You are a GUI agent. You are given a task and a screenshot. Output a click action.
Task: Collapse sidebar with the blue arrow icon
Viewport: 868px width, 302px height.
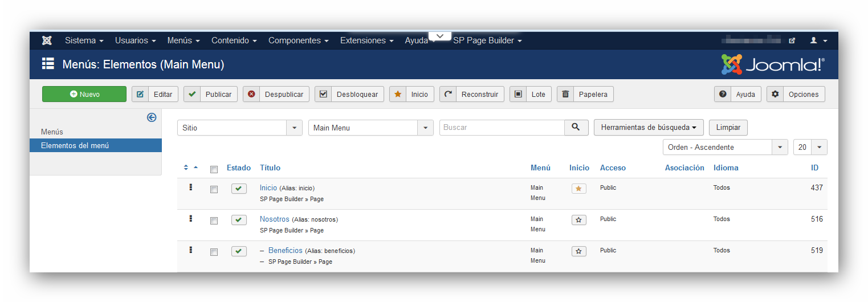[152, 117]
